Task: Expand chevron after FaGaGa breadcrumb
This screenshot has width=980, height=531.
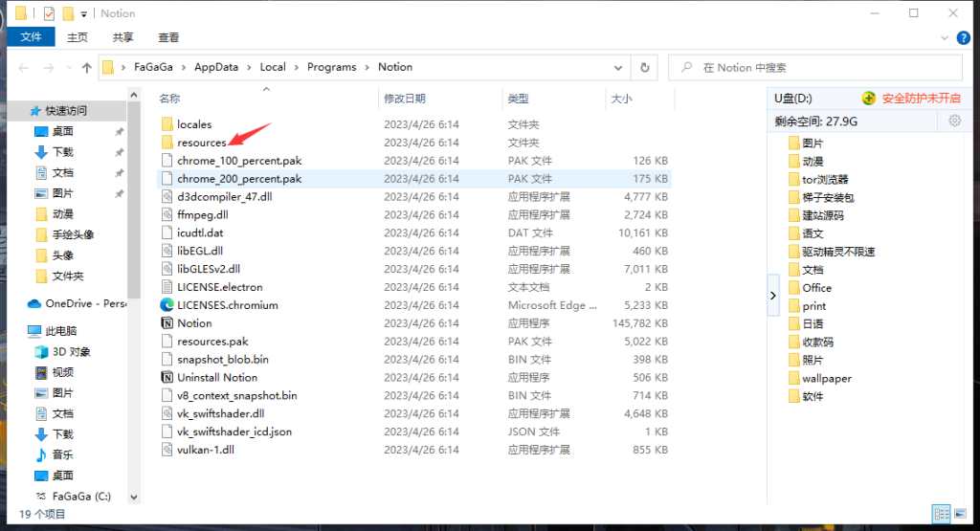Action: coord(184,68)
